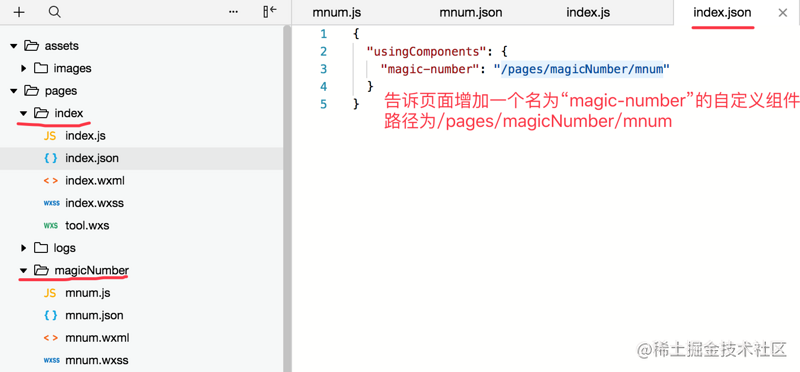The width and height of the screenshot is (800, 372).
Task: Collapse the magicNumber folder arrow
Action: [23, 270]
